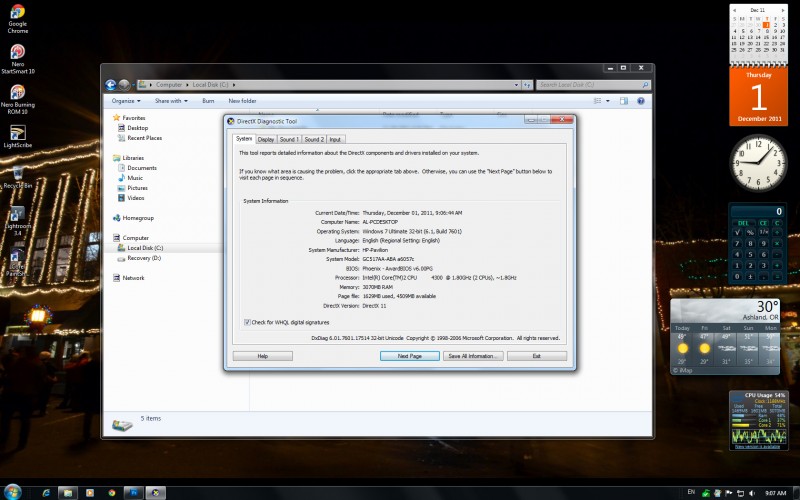Click the change view icon in Explorer

click(597, 101)
